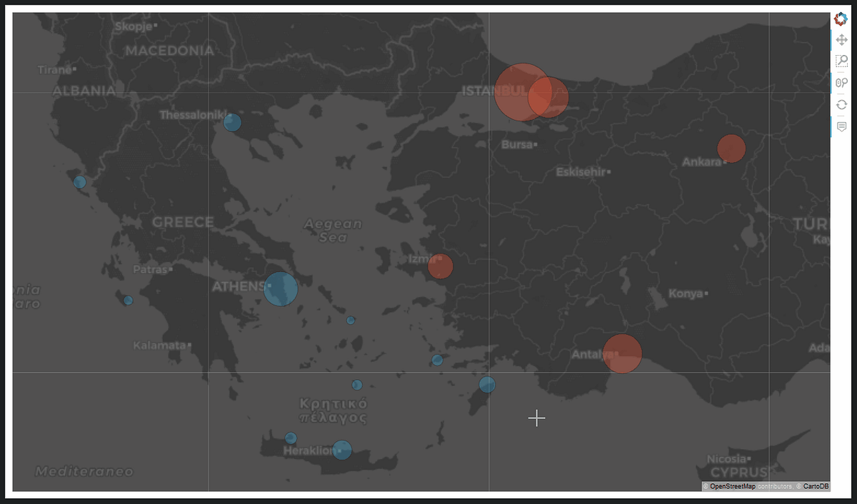Click the Bokeh logo icon

[x=841, y=19]
